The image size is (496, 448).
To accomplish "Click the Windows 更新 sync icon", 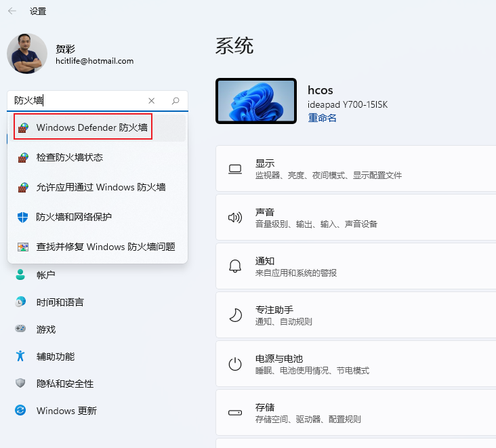I will click(20, 410).
